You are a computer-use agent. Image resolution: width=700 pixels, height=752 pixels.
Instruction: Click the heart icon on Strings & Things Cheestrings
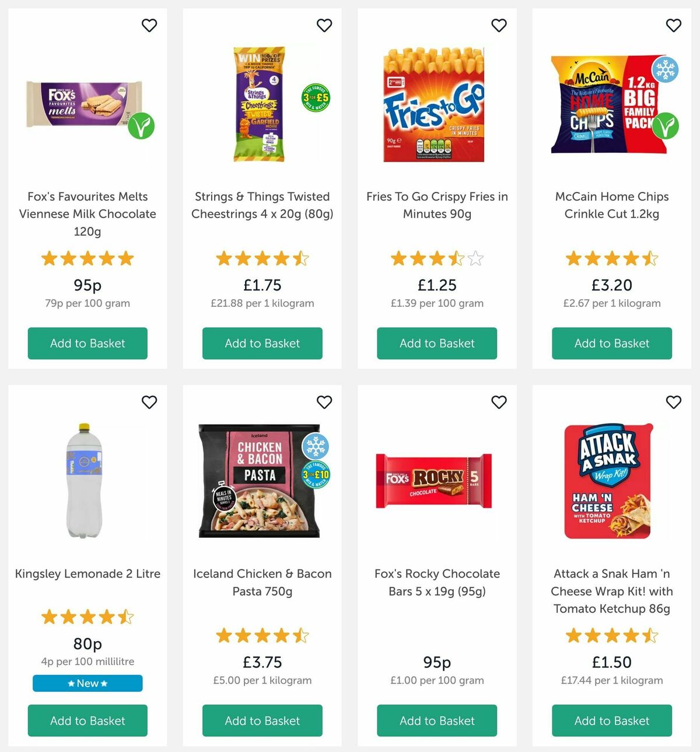click(x=324, y=26)
